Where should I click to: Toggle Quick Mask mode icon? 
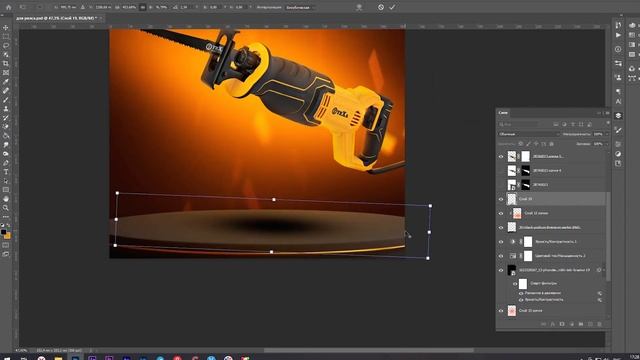click(6, 245)
